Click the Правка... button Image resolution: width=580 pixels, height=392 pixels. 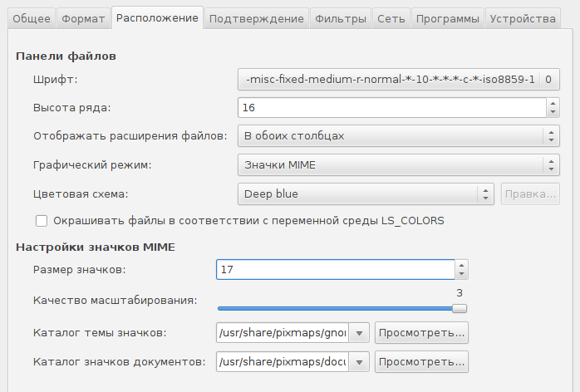pyautogui.click(x=530, y=194)
